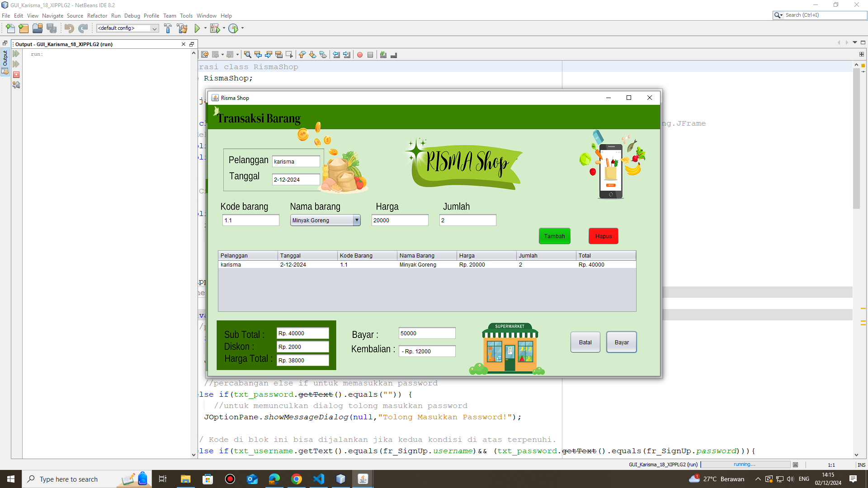Click the green Tambah button

(554, 236)
